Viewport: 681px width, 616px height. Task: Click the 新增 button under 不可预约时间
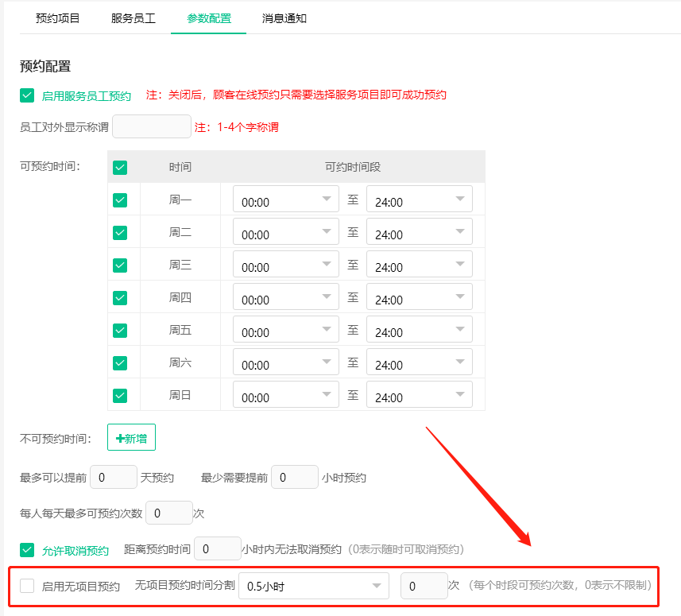130,436
